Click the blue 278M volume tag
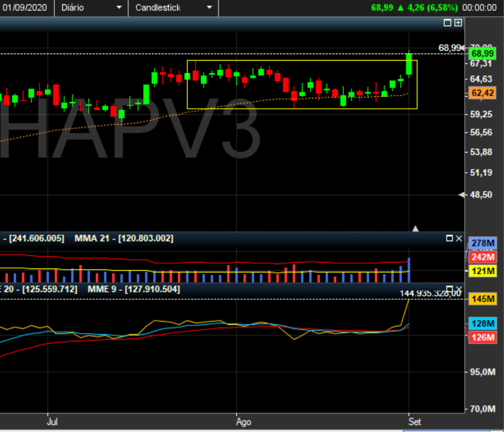 [483, 243]
